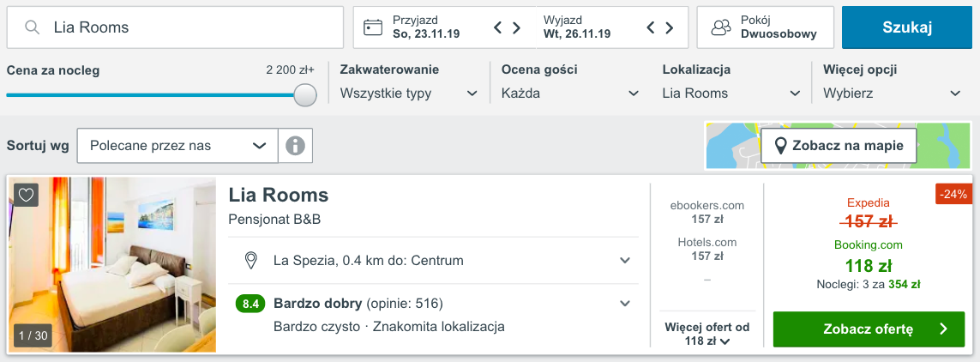The image size is (980, 362).
Task: Move check-out date one day earlier
Action: click(x=650, y=27)
